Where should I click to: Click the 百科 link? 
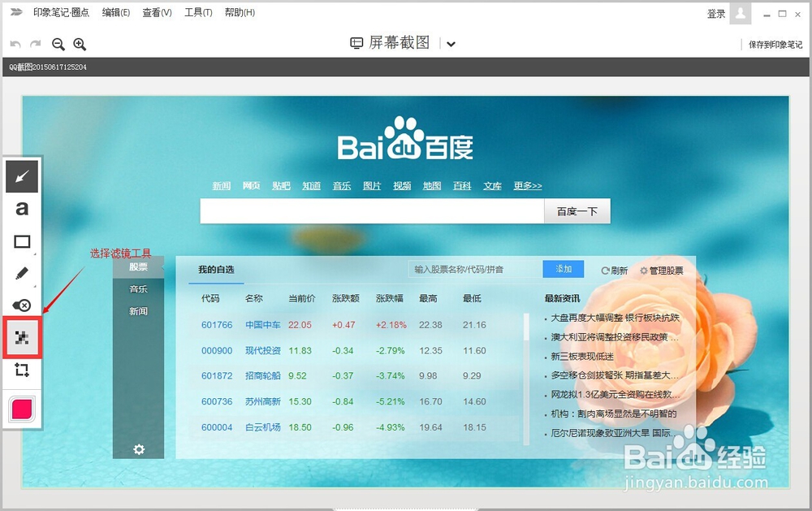462,185
